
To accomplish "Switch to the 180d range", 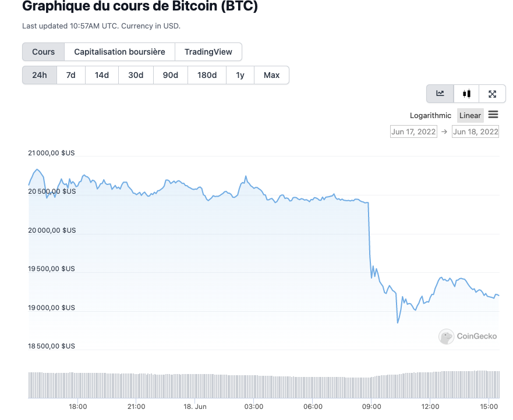I will pyautogui.click(x=207, y=75).
